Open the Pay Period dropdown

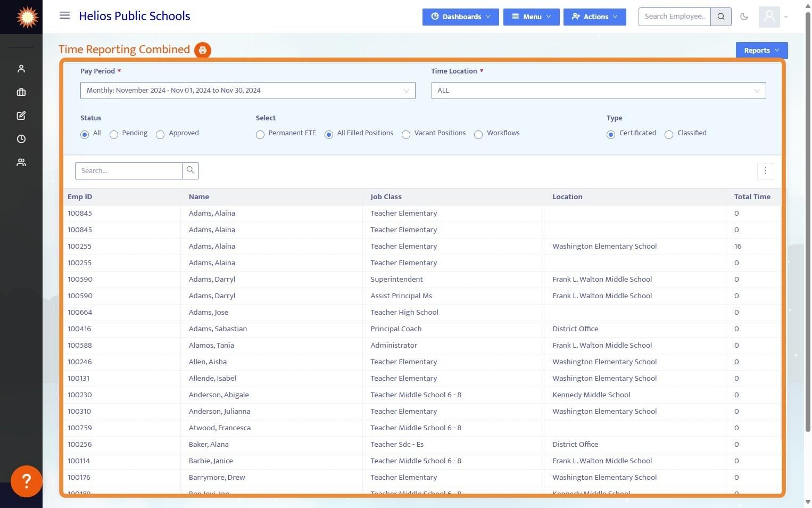coord(248,91)
